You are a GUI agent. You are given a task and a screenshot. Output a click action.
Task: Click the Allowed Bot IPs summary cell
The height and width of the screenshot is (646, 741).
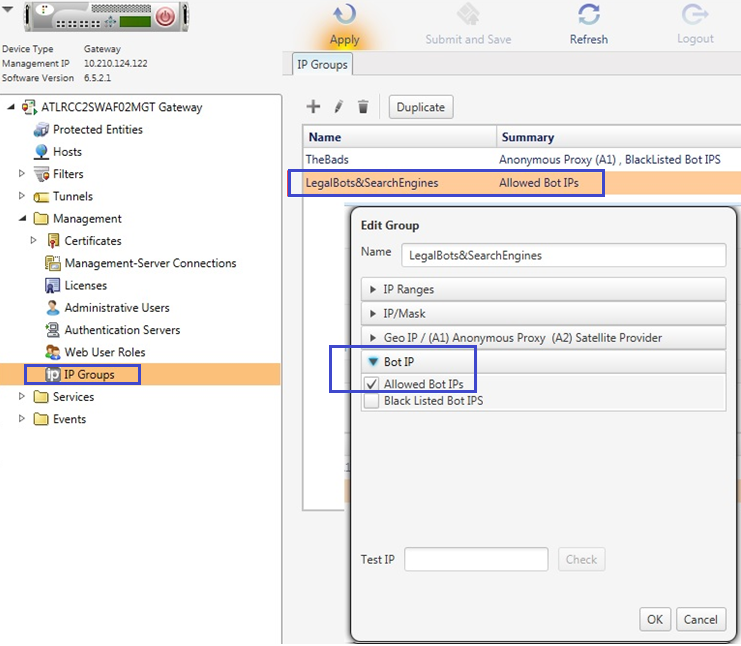coord(539,183)
